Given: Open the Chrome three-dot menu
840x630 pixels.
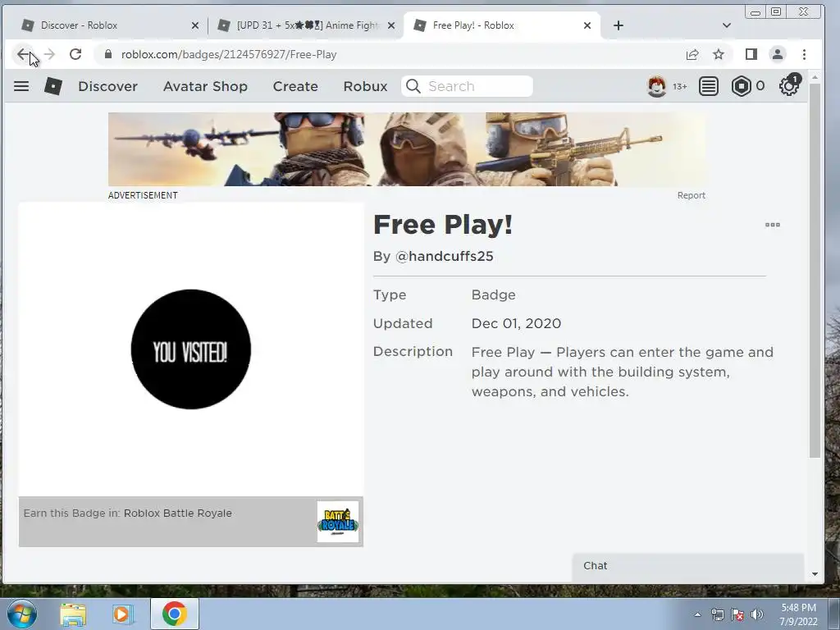Looking at the screenshot, I should [804, 54].
